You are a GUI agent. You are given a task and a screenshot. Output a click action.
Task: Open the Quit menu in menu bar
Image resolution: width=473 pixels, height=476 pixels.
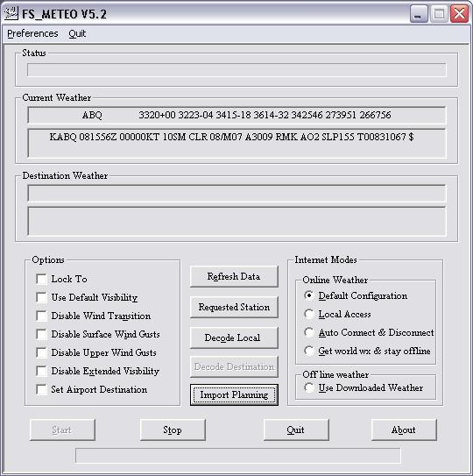(77, 33)
